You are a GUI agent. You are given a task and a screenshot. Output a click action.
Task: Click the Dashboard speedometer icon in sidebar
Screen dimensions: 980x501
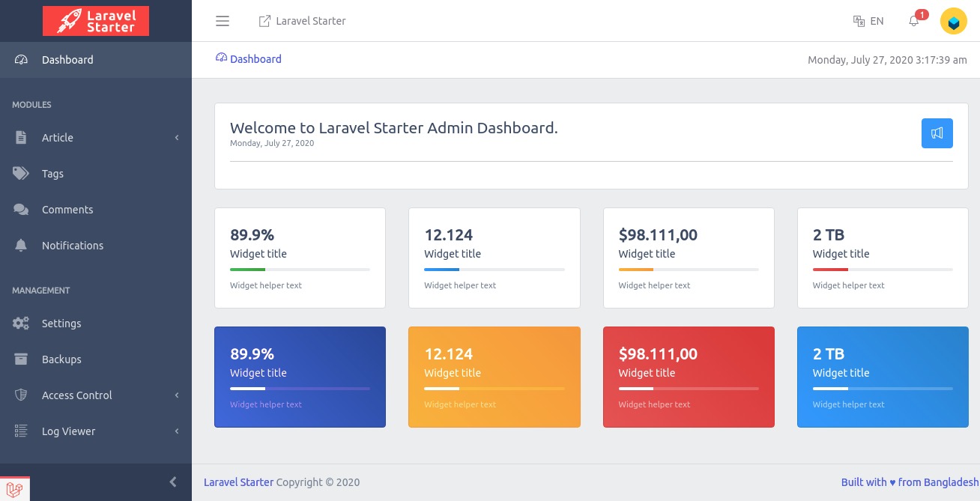(21, 60)
